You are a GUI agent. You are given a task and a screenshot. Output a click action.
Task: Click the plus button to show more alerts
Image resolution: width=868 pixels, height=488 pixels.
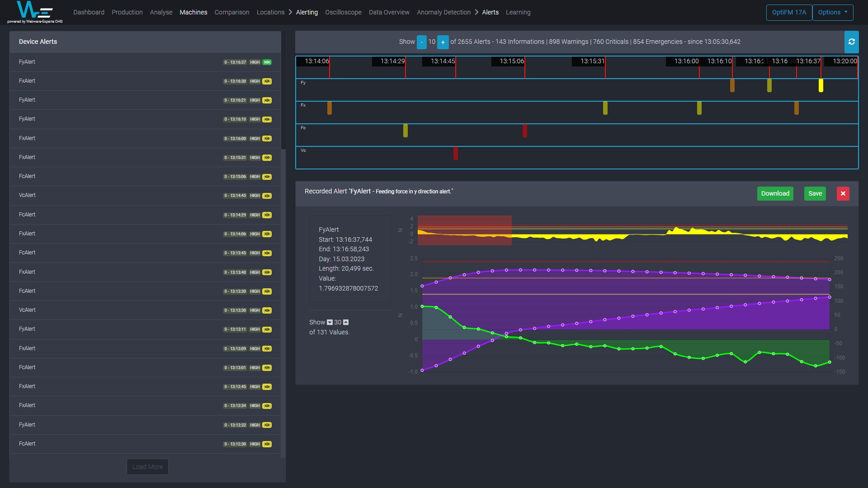click(x=443, y=42)
